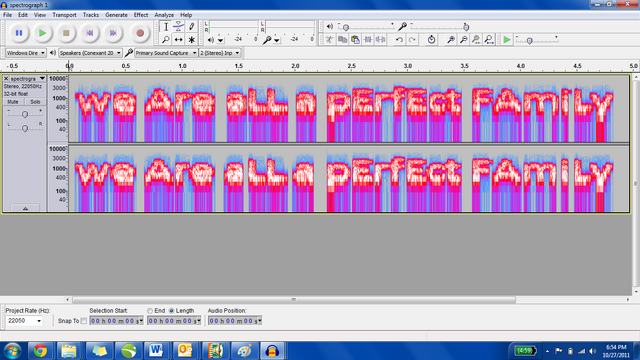Image resolution: width=640 pixels, height=360 pixels.
Task: Collapse the track with bottom arrow
Action: point(25,208)
